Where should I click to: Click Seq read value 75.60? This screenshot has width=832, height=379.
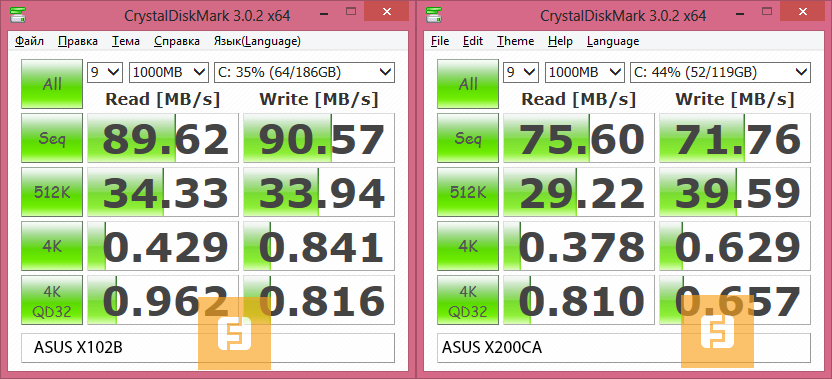579,138
